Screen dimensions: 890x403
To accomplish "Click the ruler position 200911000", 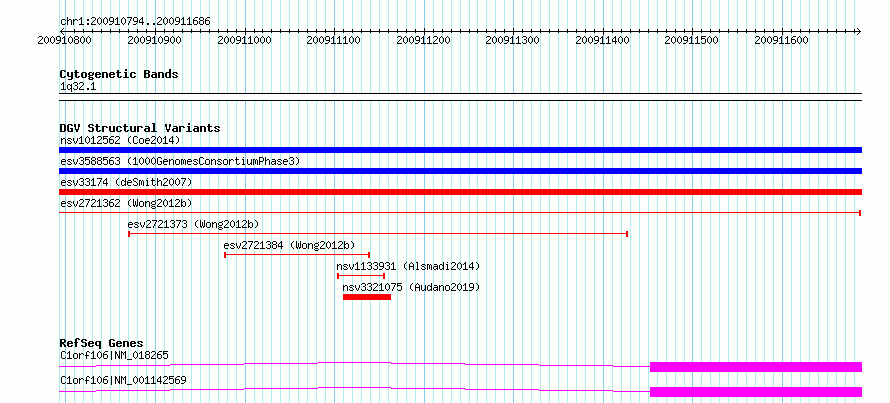I will [244, 40].
